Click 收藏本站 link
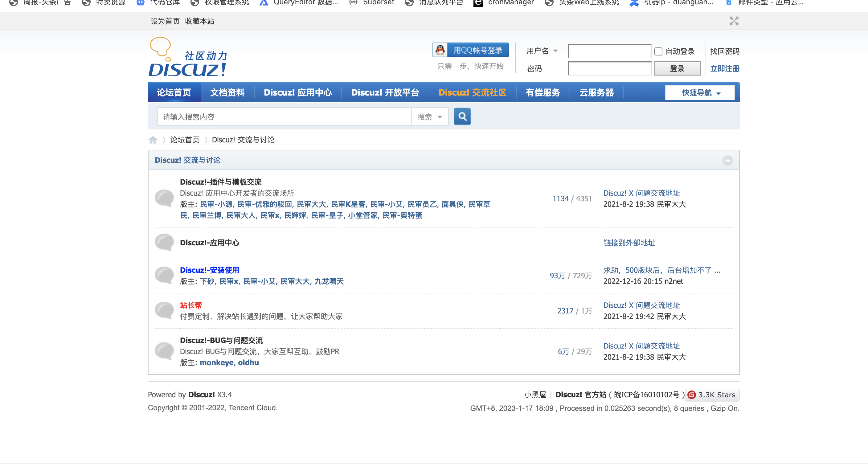 199,21
